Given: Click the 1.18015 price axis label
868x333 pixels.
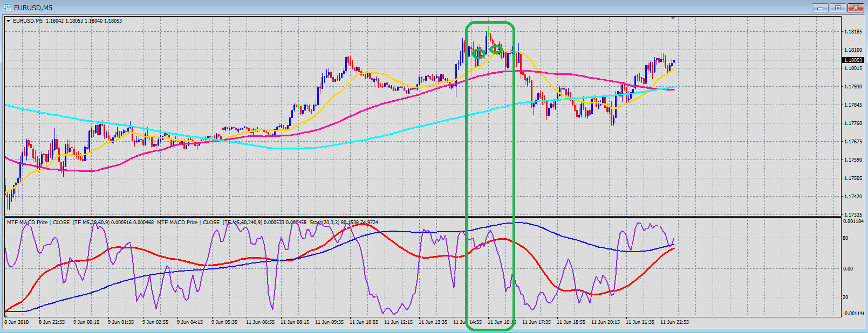Looking at the screenshot, I should 852,68.
